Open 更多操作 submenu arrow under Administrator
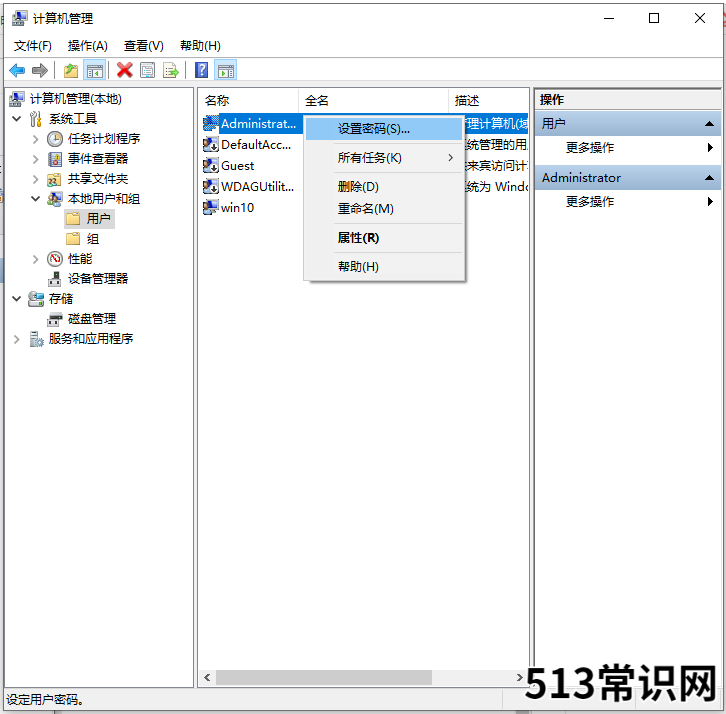This screenshot has height=714, width=726. 710,201
